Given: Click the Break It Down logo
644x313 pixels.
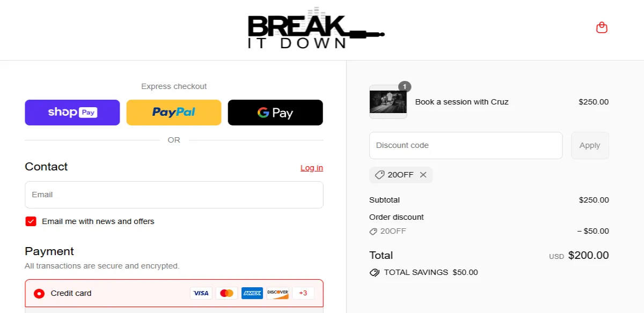Looking at the screenshot, I should point(314,29).
